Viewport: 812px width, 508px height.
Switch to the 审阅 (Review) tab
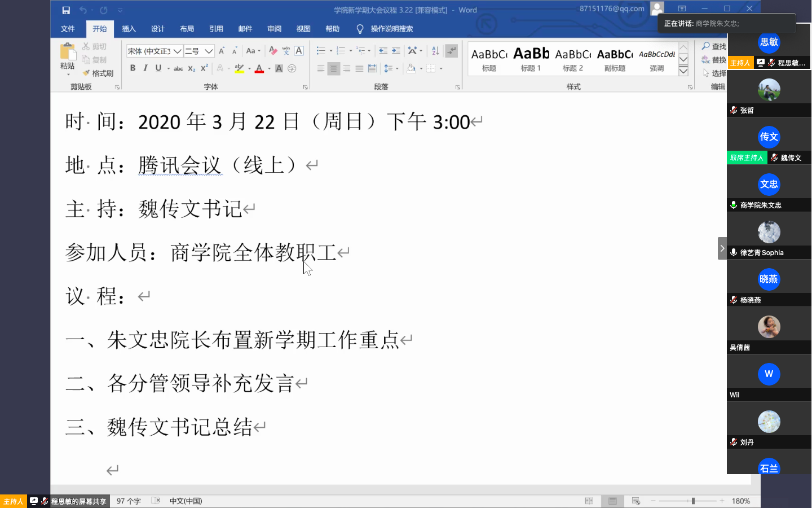point(275,29)
